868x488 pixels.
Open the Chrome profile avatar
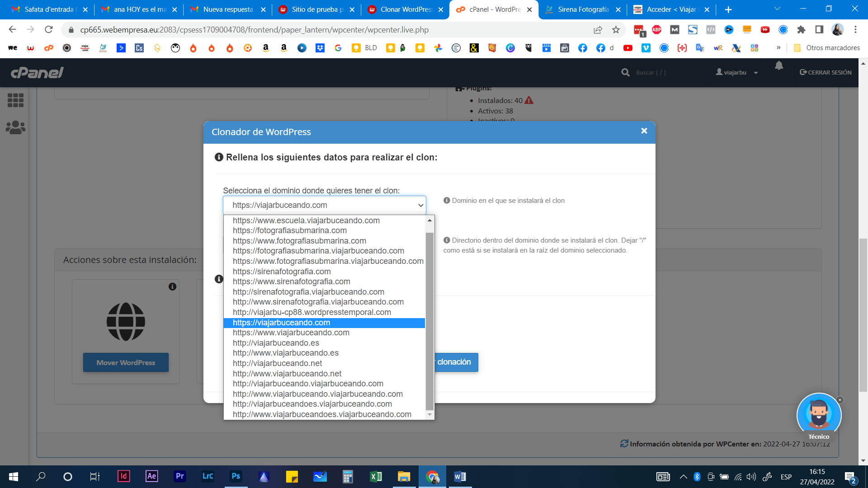pos(837,30)
